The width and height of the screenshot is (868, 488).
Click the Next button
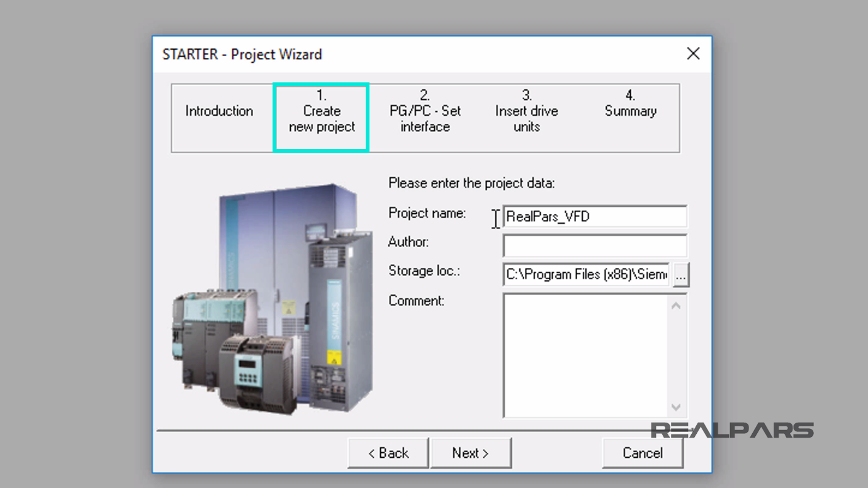point(471,453)
